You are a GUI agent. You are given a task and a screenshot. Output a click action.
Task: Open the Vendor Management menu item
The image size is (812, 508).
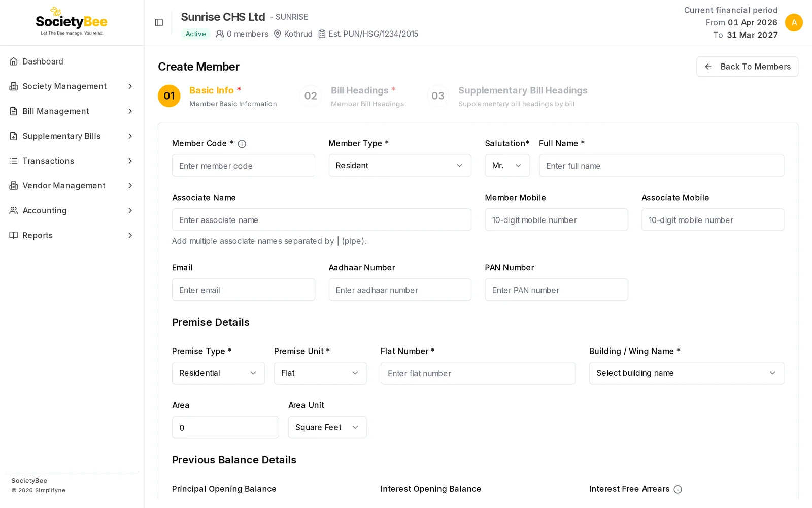point(72,186)
